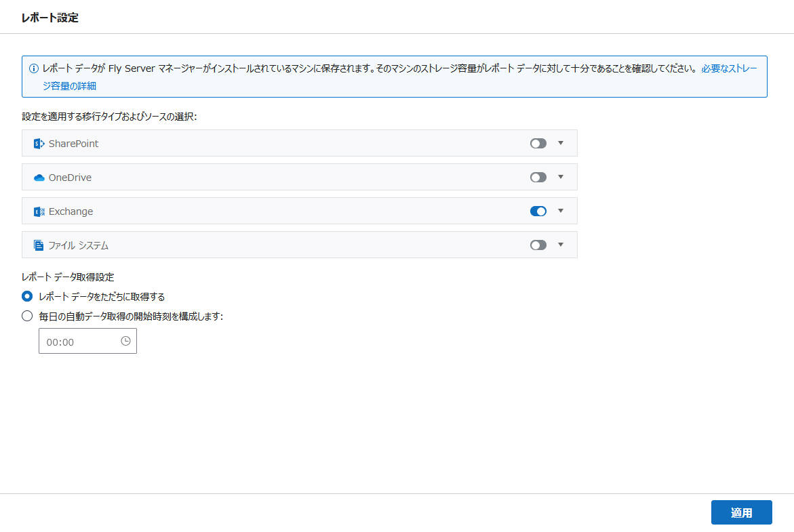Expand the ファイル システム row arrow
The image size is (794, 532).
point(561,245)
